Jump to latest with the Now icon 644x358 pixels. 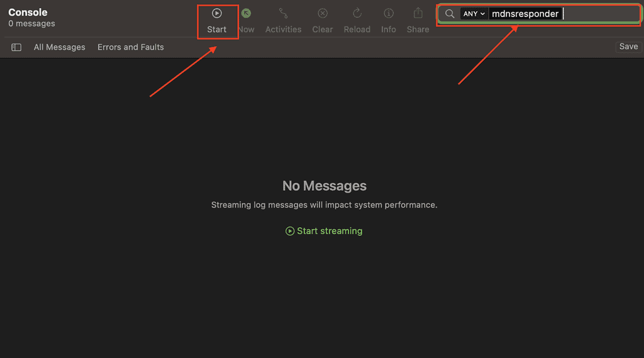(247, 13)
